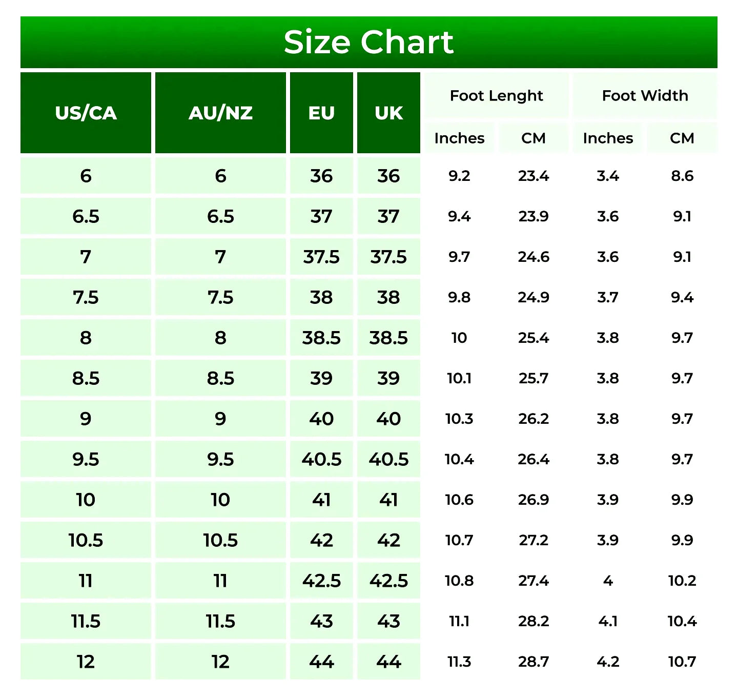Image resolution: width=738 pixels, height=700 pixels.
Task: Select CM subheader under Foot Width
Action: click(x=682, y=138)
